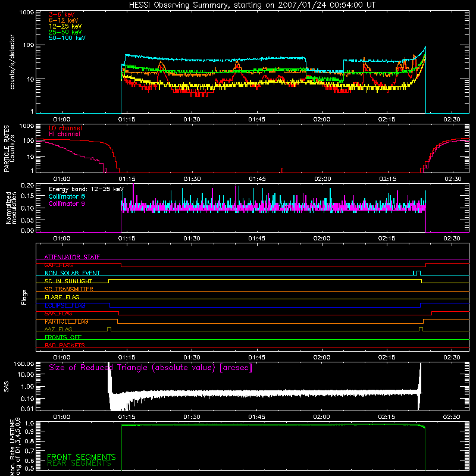Viewport: 476px width, 476px height.
Task: Select the Collimator 8 legend entry
Action: click(x=67, y=196)
